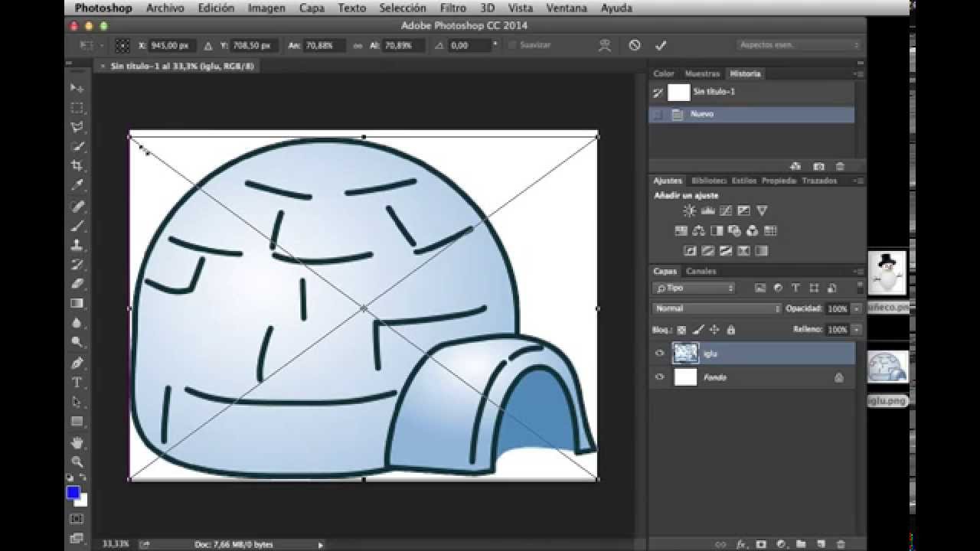Switch to the Muestras tab
Screen dimensions: 980x551
702,74
